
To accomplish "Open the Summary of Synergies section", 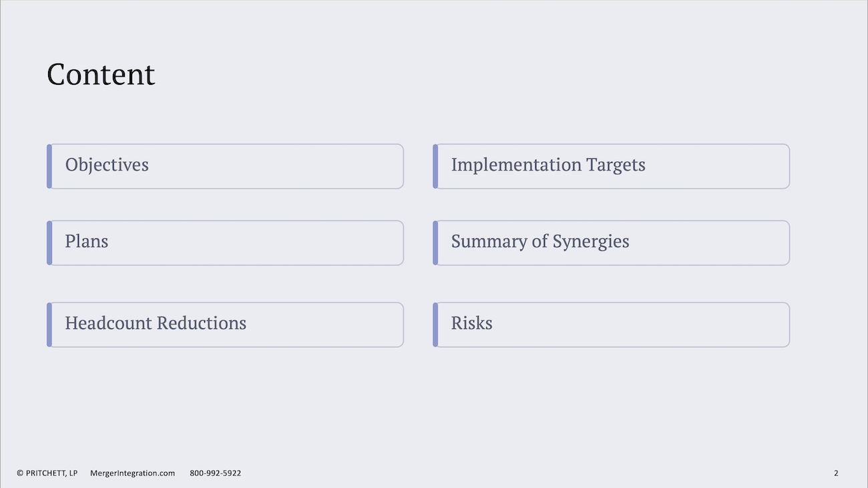I will pos(611,243).
